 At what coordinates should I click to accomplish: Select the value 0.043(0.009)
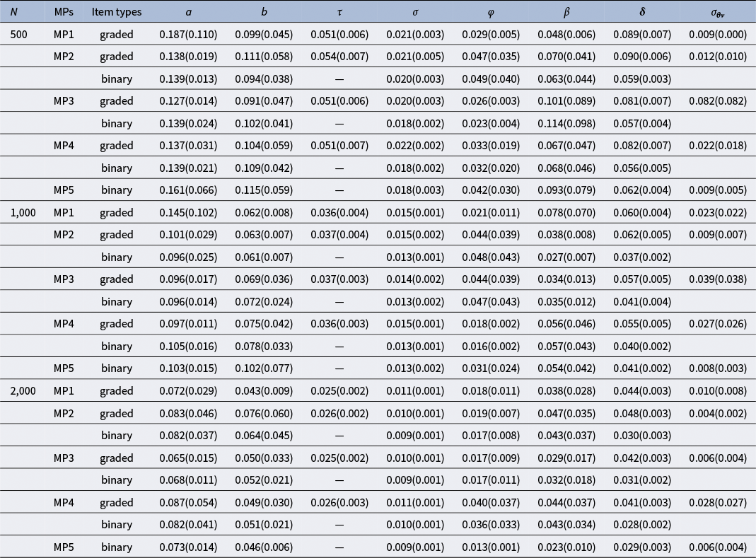264,390
